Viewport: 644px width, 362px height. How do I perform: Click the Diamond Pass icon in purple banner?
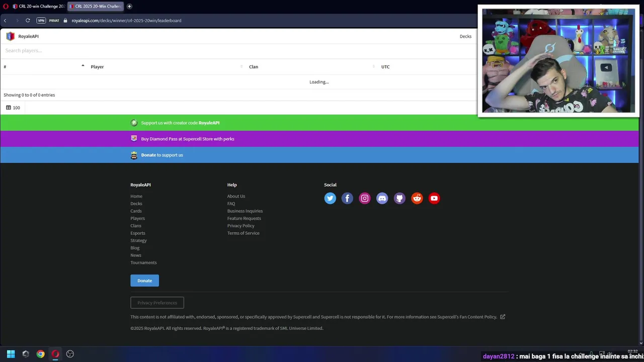[134, 139]
